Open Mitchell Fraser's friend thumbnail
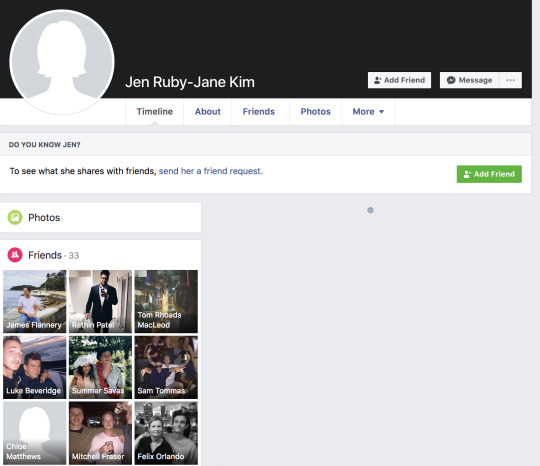This screenshot has height=466, width=540. pos(100,433)
